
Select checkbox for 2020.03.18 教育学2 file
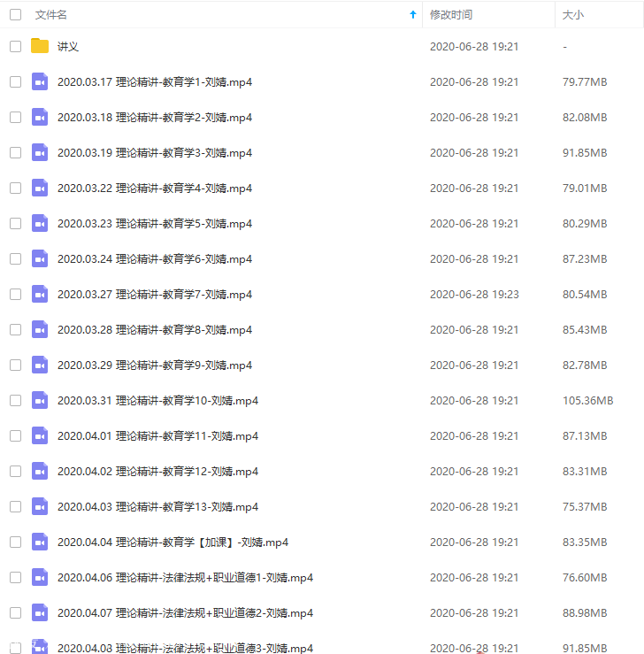pyautogui.click(x=15, y=117)
